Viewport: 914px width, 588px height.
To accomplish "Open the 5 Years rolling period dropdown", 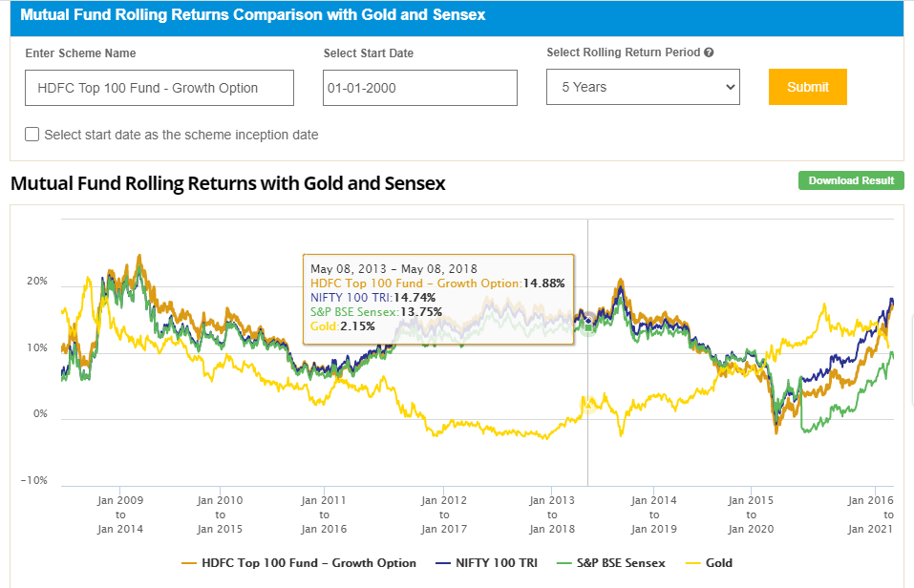I will point(643,87).
